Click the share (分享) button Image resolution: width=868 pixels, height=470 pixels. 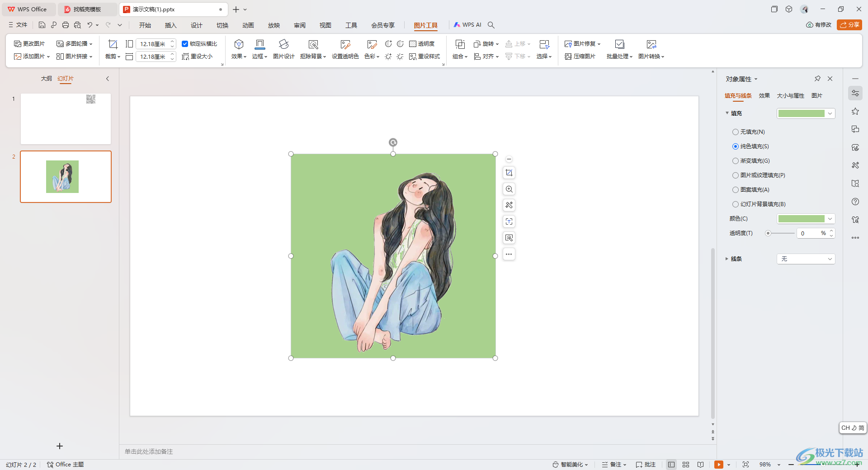click(849, 25)
